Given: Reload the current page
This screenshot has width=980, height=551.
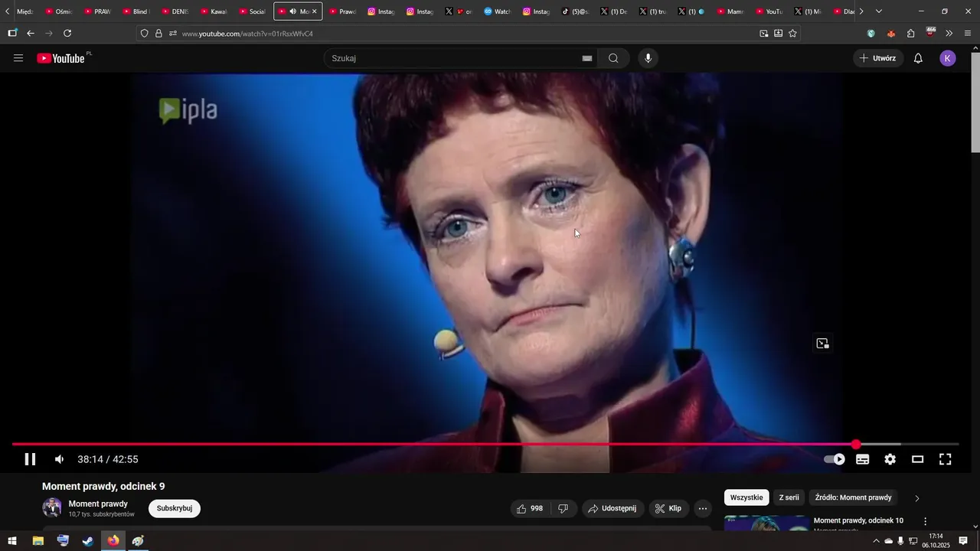Looking at the screenshot, I should [67, 34].
